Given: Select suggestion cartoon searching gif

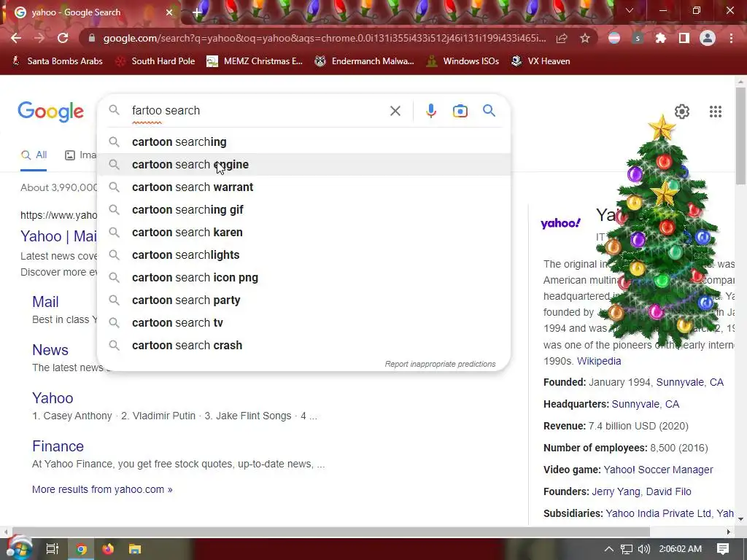Looking at the screenshot, I should 303,209.
